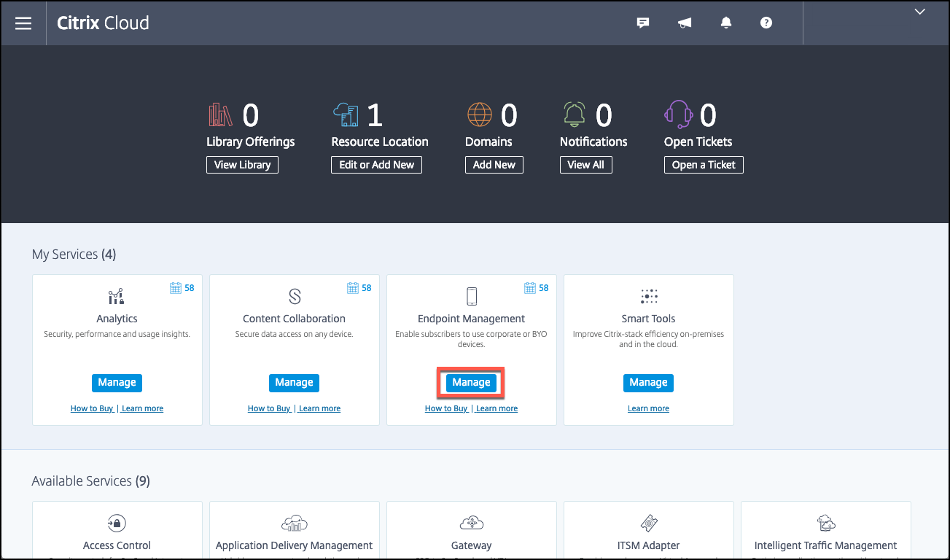Click the Access Control service icon
The image size is (950, 560).
point(117,523)
